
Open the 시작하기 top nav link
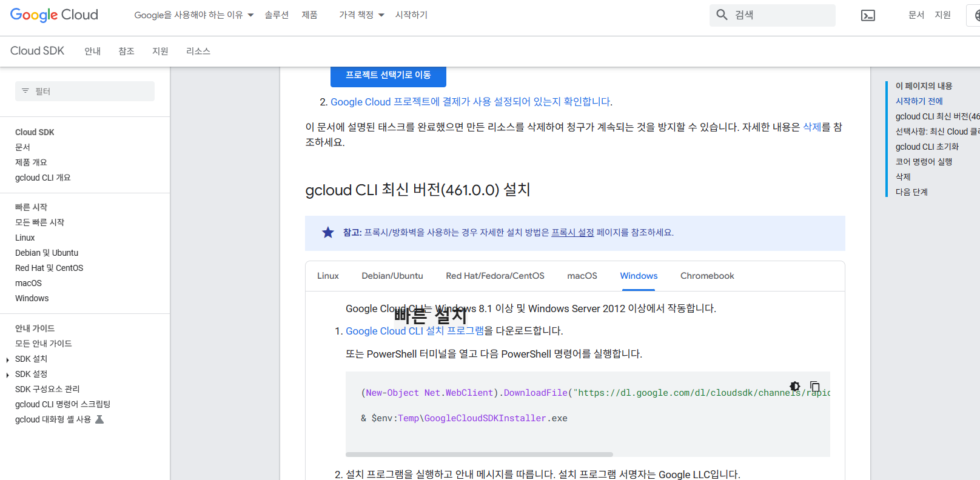[411, 15]
